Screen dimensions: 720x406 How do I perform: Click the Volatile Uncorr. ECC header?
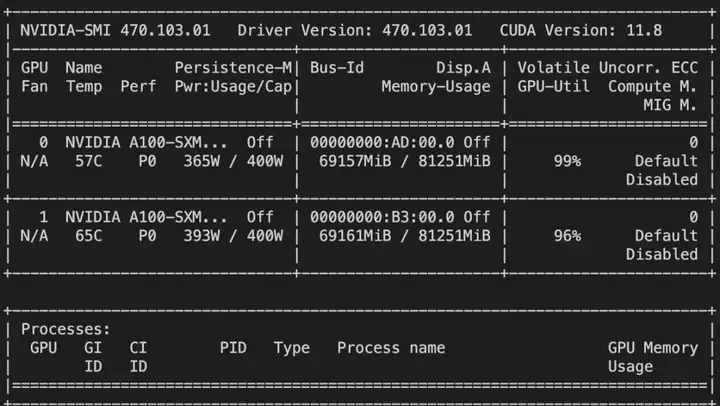point(608,68)
